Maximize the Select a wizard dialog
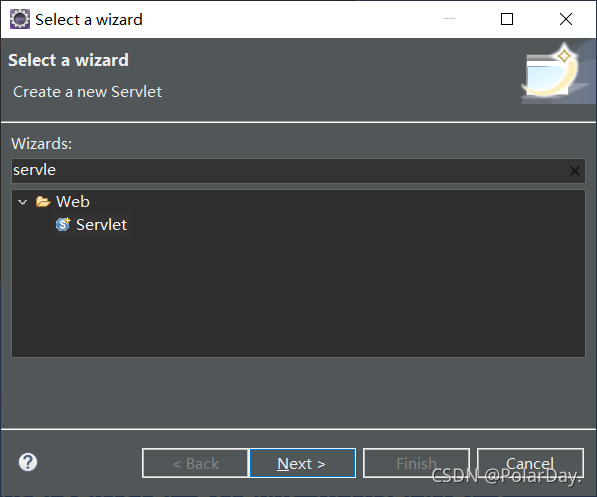597x497 pixels. pos(507,19)
